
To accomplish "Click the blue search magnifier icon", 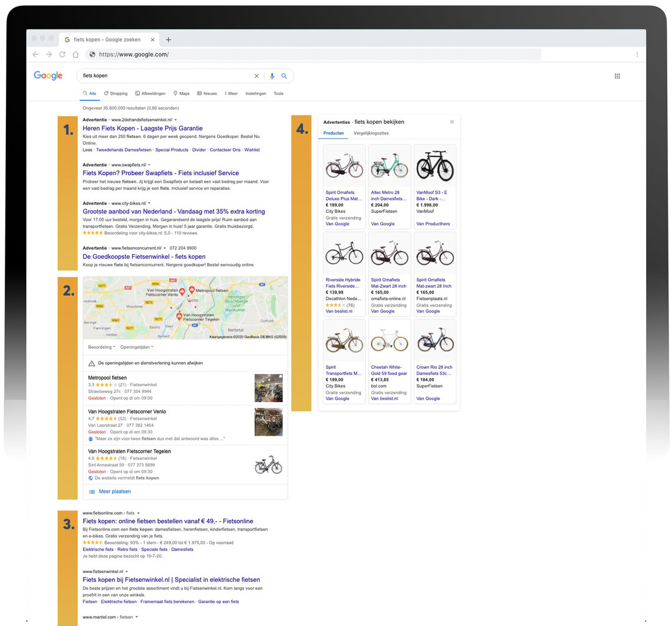I will [284, 76].
